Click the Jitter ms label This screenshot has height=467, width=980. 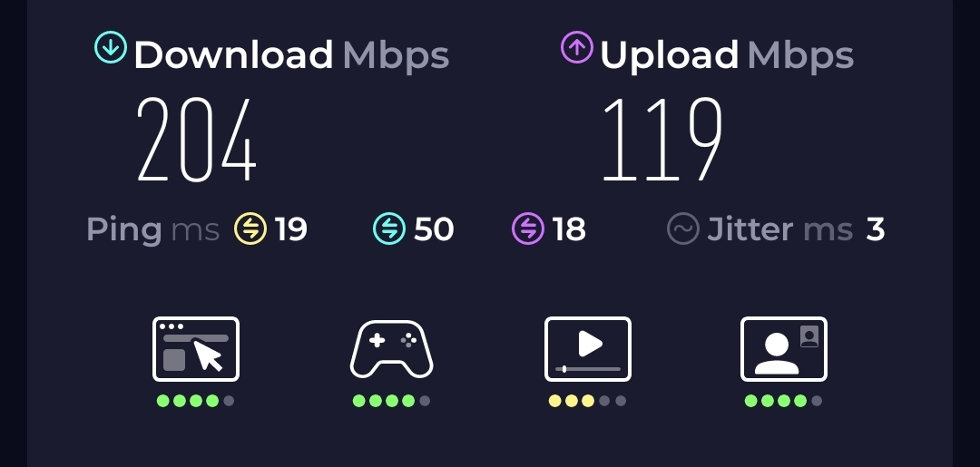click(x=780, y=229)
